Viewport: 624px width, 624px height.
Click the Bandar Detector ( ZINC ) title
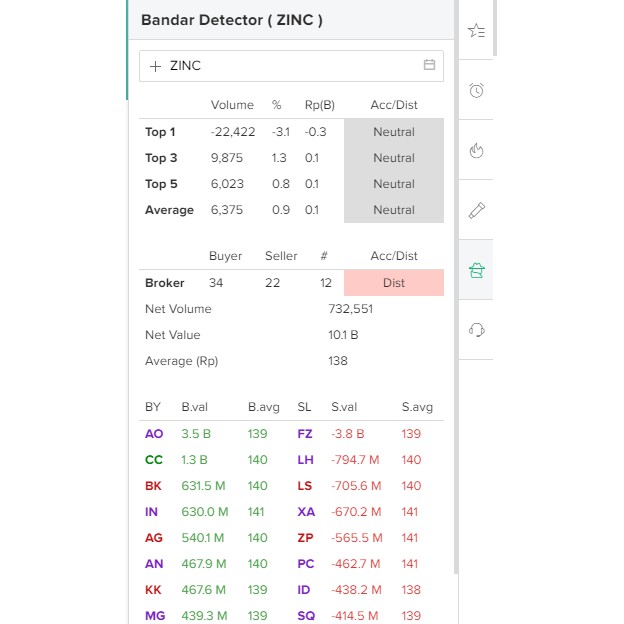(x=232, y=20)
